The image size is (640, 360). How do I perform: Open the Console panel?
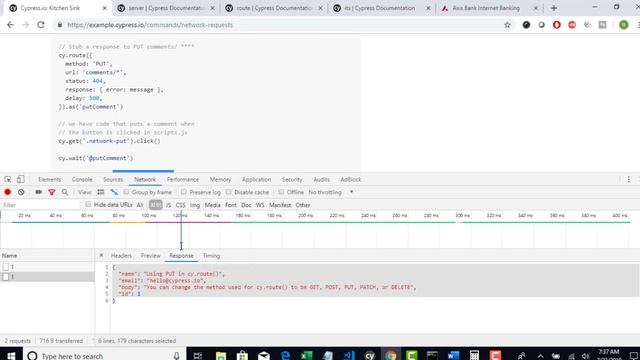point(82,180)
